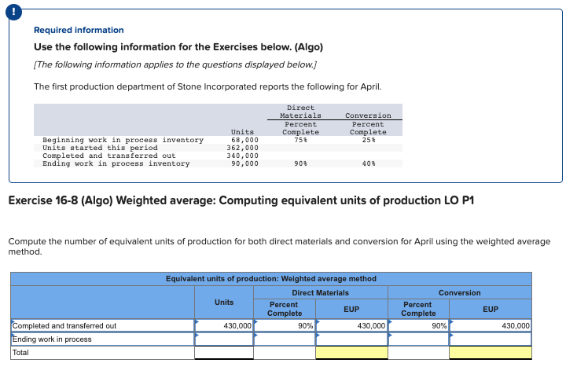Click the blue exclamation alert icon
Screen dimensions: 588x374
coord(13,13)
